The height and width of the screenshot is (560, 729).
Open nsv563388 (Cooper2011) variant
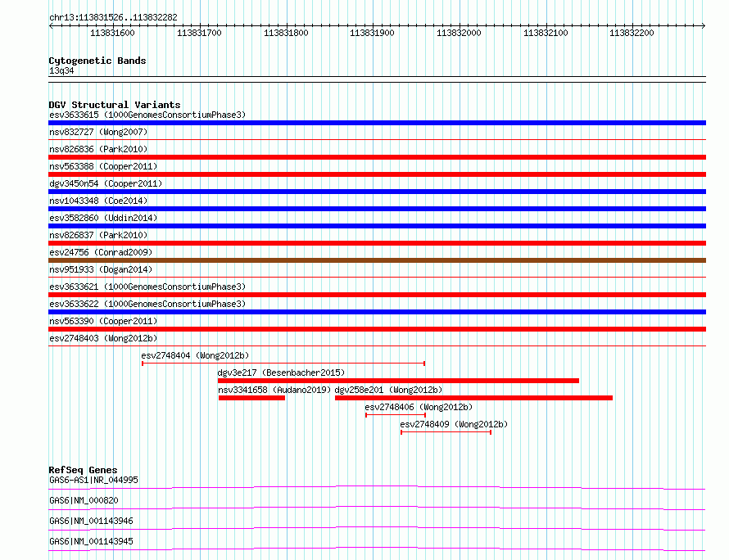(x=103, y=166)
